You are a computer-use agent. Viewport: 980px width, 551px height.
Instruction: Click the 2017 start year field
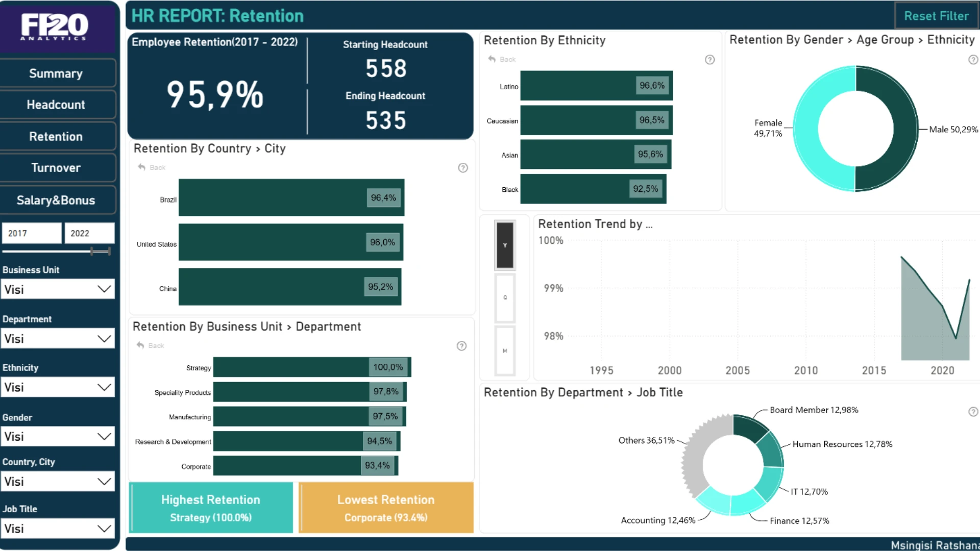(32, 233)
